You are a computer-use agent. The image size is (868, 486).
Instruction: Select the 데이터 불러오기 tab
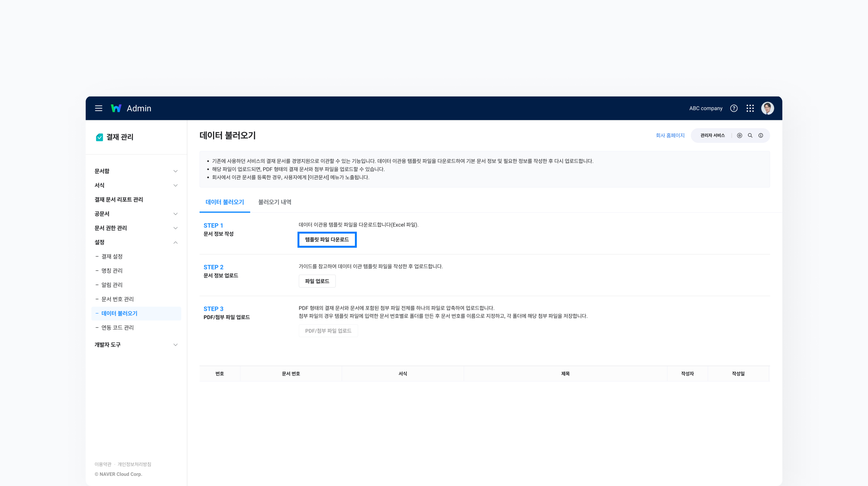(x=224, y=202)
